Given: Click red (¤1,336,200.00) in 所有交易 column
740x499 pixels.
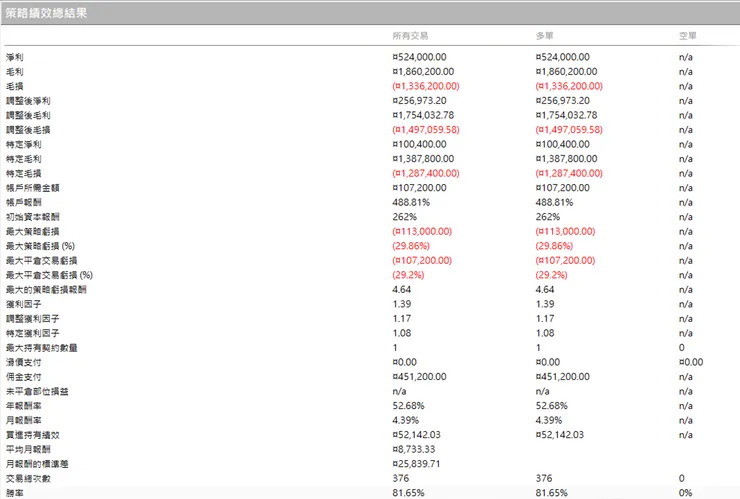Looking at the screenshot, I should (x=426, y=86).
